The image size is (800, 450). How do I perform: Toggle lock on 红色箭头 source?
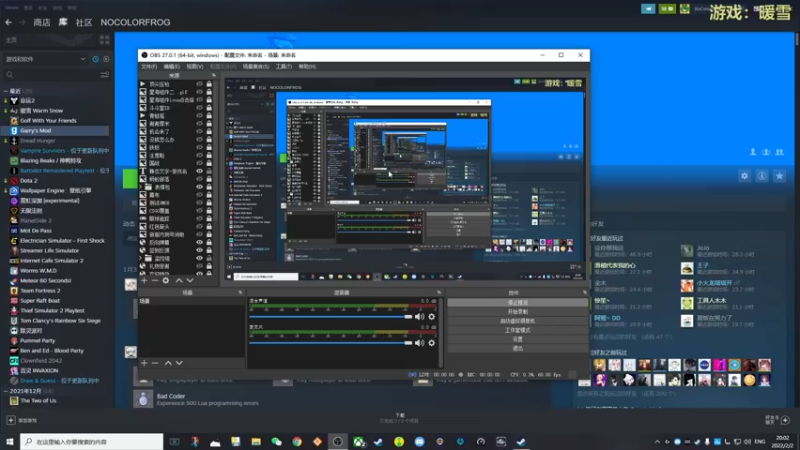coord(209,227)
